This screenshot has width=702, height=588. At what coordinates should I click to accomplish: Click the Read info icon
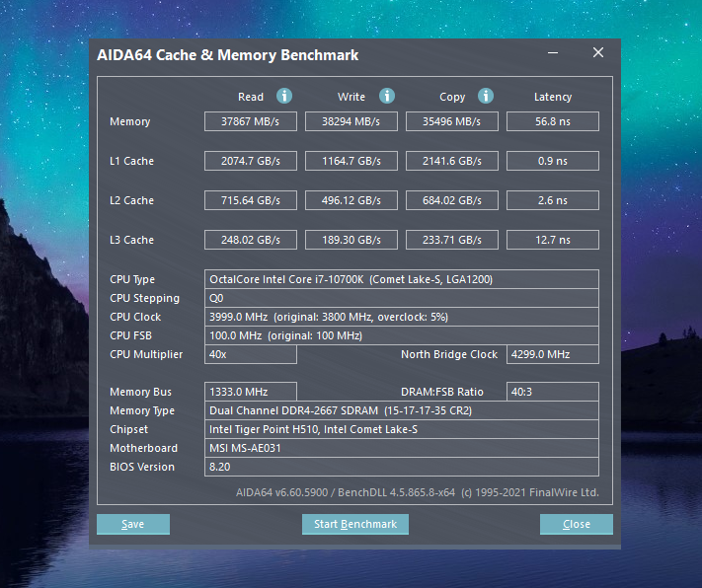(283, 96)
